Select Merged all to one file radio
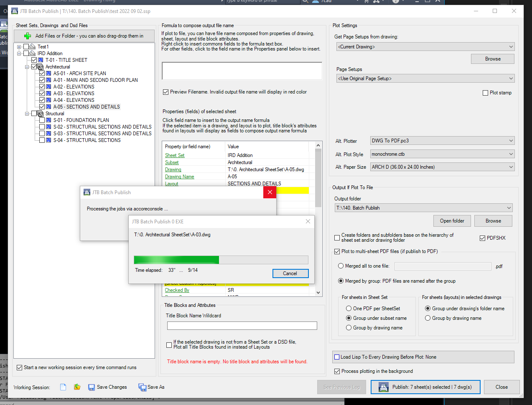 tap(341, 266)
